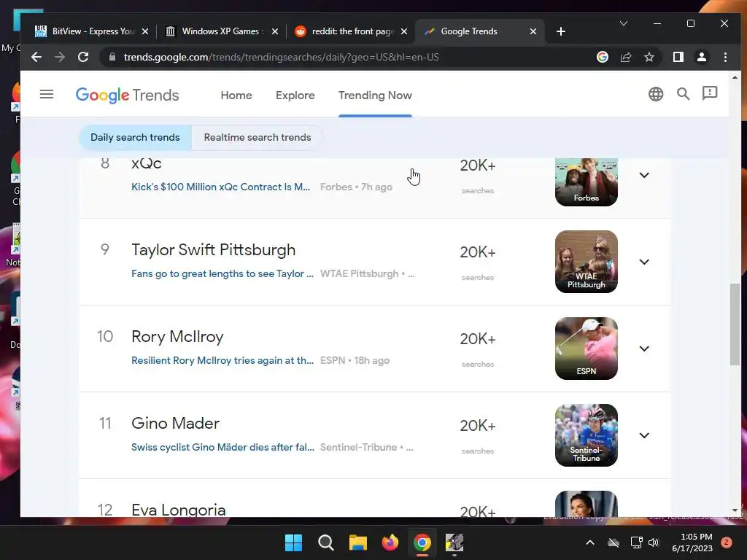Select the Trending Now nav item
This screenshot has width=747, height=560.
(x=375, y=96)
